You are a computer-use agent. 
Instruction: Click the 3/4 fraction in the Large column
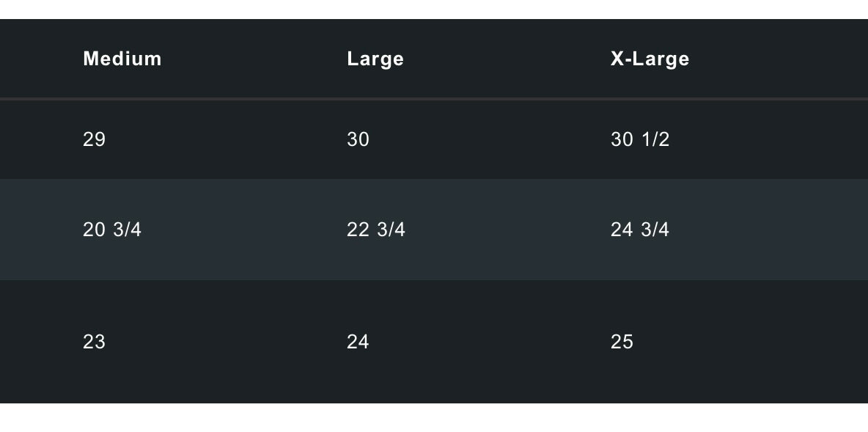point(391,230)
